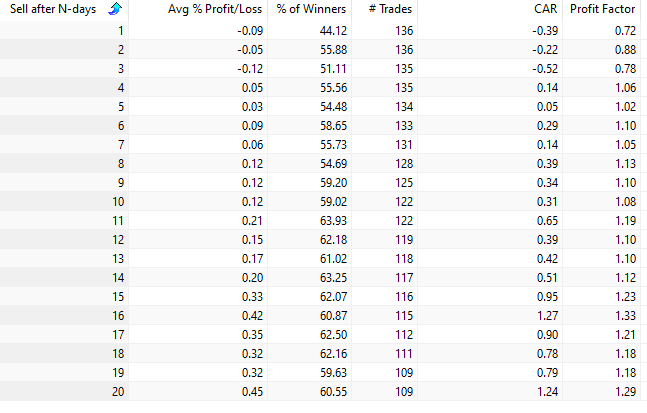The image size is (647, 413).
Task: Sort by the 'Profit Factor' column header
Action: pos(603,10)
